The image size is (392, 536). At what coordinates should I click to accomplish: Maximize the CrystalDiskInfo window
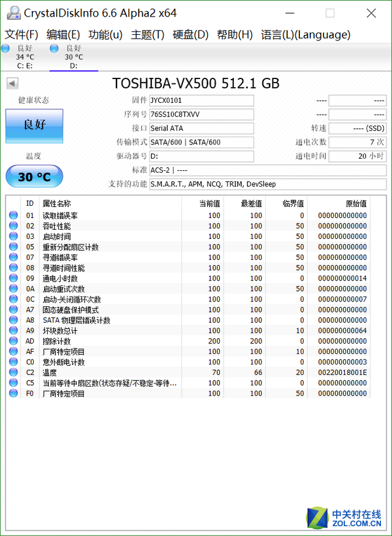[x=330, y=13]
